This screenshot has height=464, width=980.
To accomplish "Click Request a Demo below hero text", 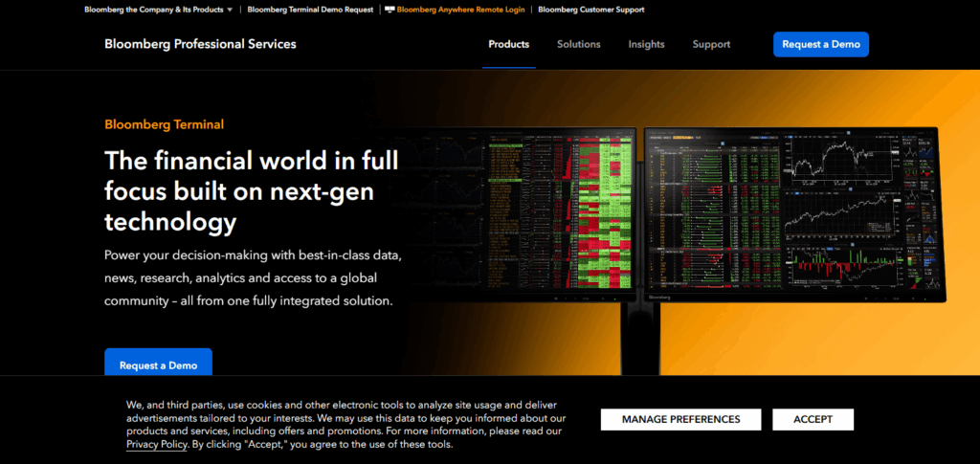I will [x=158, y=364].
